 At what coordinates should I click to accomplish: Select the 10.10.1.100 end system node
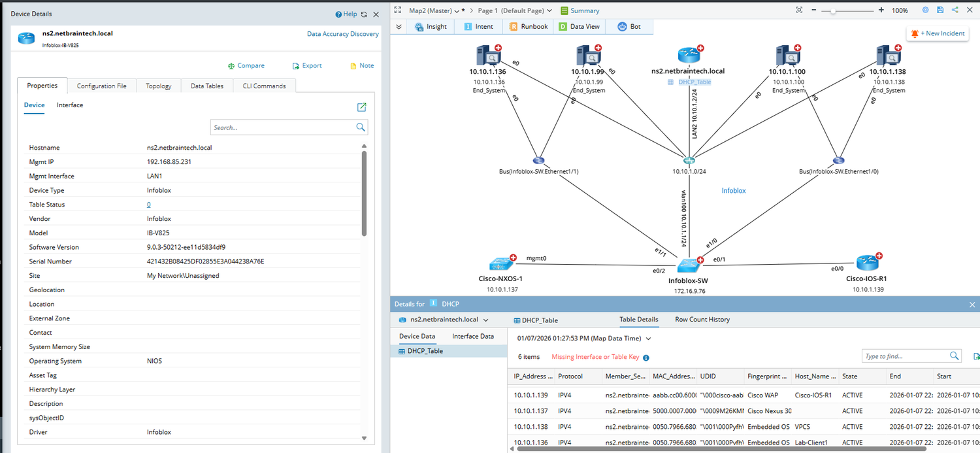[787, 56]
